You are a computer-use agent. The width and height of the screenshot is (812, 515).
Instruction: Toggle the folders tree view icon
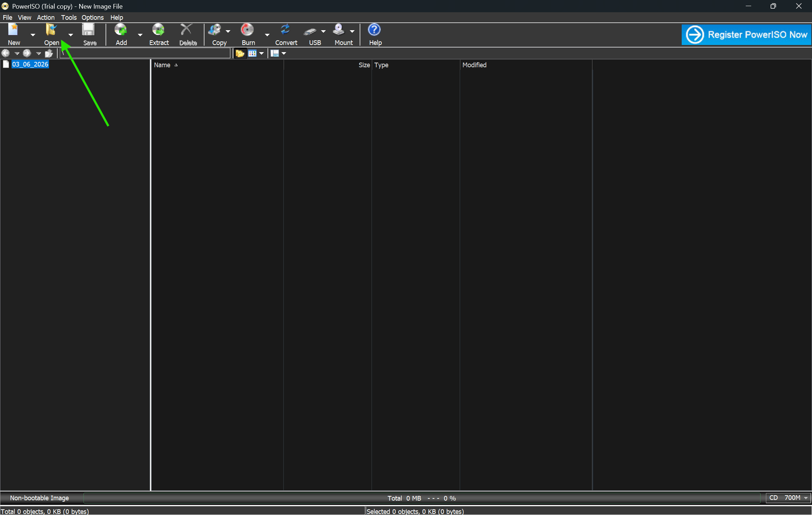coord(240,54)
